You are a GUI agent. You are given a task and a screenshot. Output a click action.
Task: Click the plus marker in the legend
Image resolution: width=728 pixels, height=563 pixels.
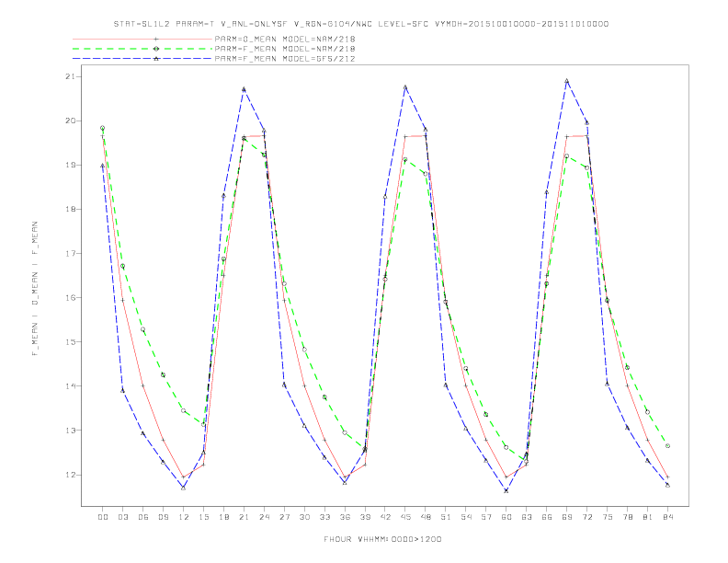pos(156,39)
